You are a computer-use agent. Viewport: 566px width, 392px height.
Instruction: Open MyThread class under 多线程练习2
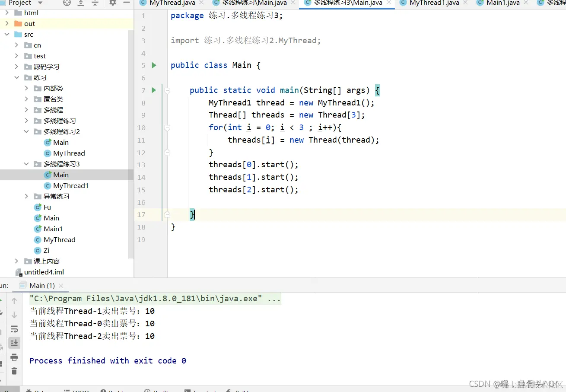coord(69,153)
